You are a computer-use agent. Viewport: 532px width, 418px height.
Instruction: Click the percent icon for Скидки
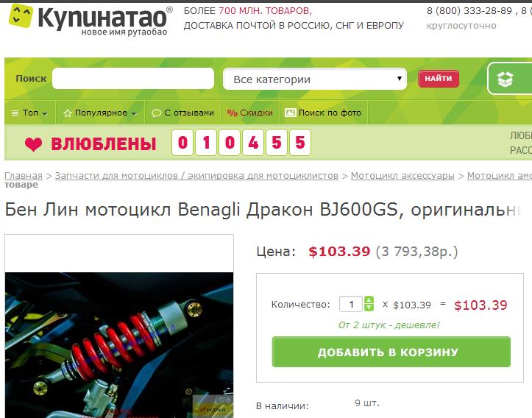click(x=232, y=113)
